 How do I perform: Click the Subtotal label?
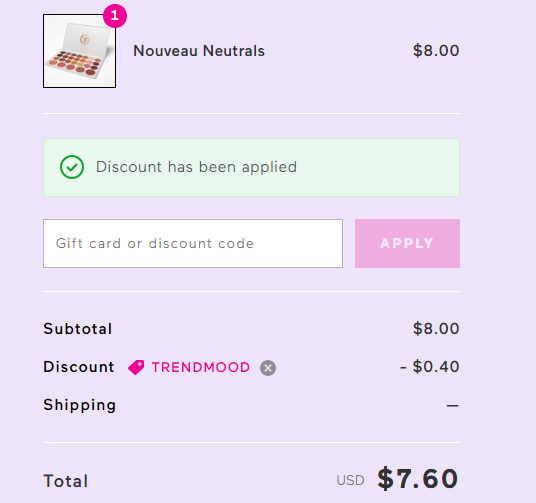[x=78, y=329]
